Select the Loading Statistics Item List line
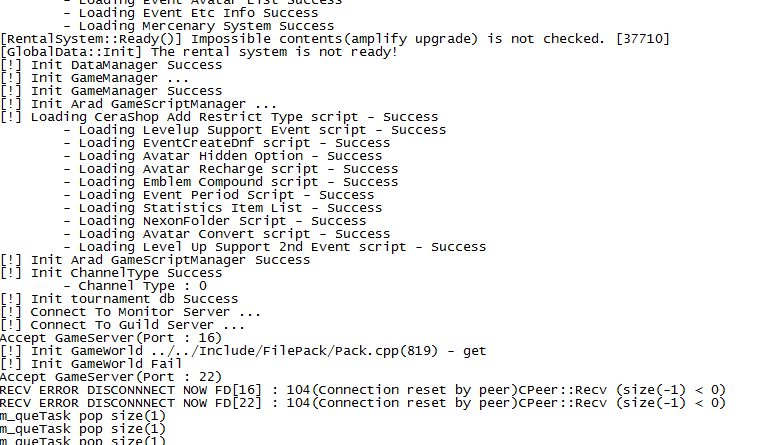The image size is (765, 445). tap(230, 208)
